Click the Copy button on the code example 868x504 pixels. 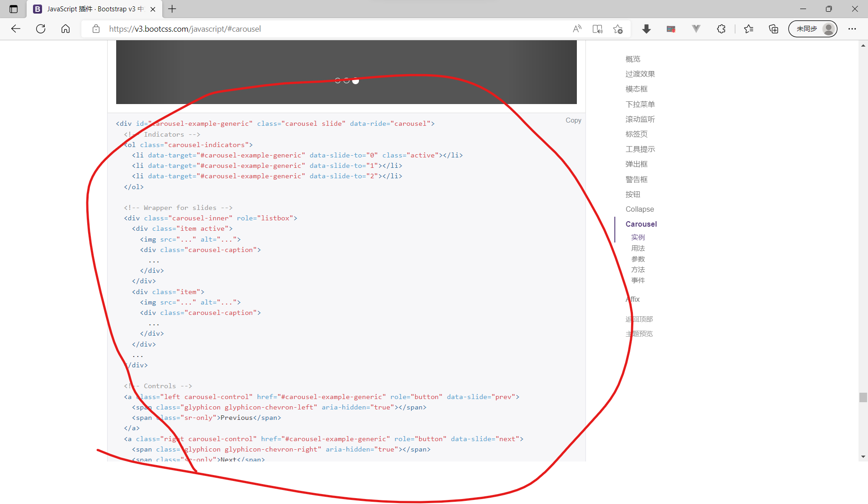click(573, 120)
